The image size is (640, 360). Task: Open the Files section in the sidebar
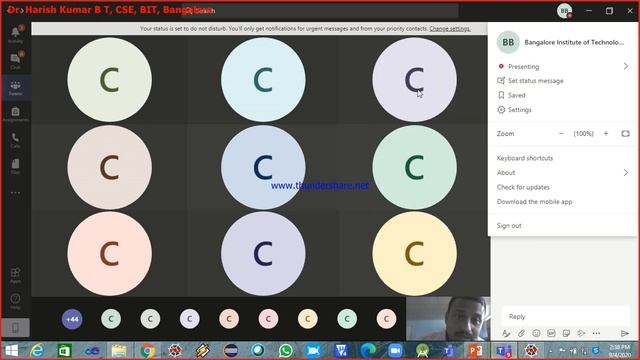tap(16, 166)
